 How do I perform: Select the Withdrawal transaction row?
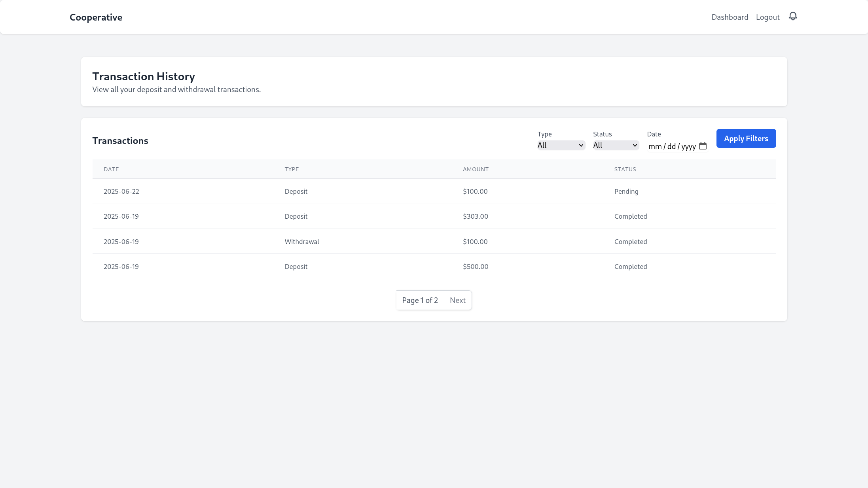302,242
